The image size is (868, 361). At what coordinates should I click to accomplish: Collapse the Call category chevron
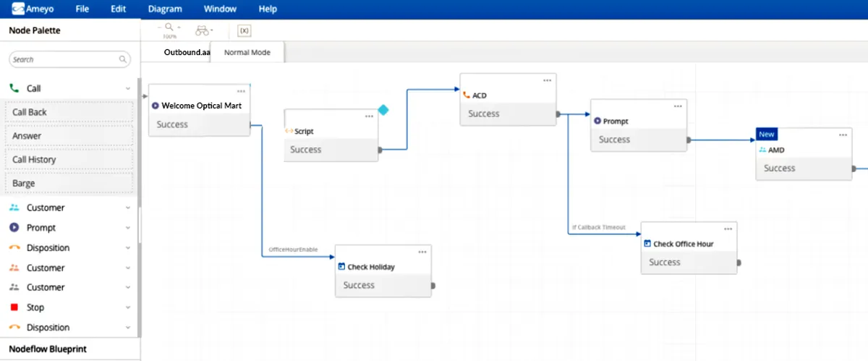[x=128, y=89]
